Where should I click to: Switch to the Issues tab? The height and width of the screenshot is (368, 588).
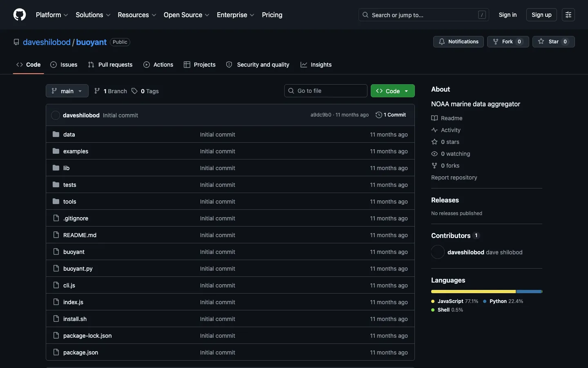64,65
